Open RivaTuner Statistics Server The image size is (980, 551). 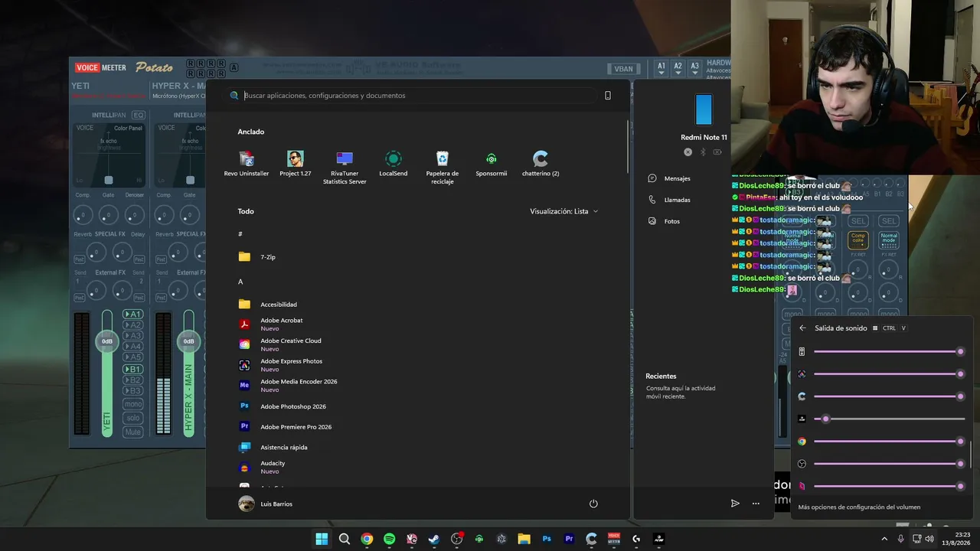click(345, 168)
